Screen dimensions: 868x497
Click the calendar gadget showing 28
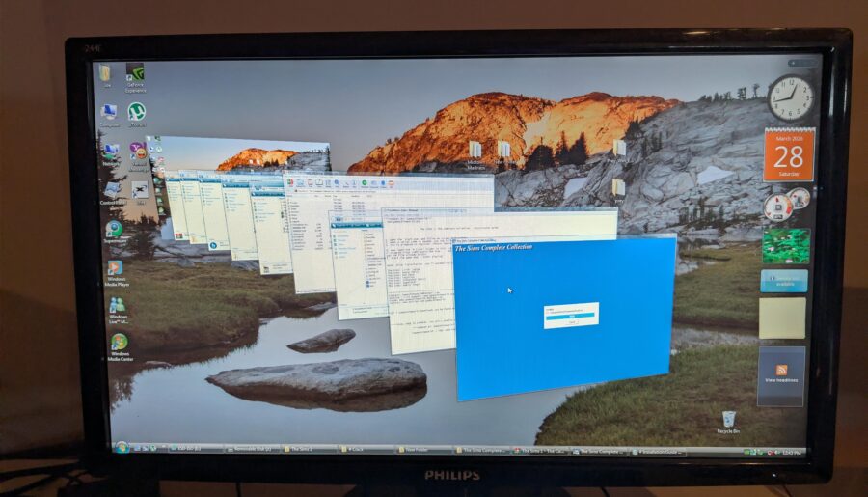coord(788,155)
